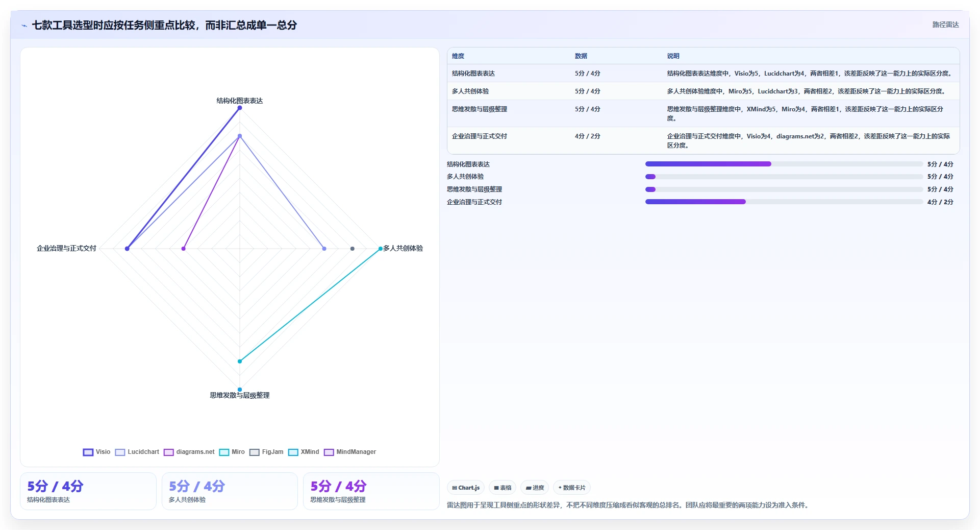Click the description mentioning diagrams.net为2
The width and height of the screenshot is (980, 530).
point(809,141)
